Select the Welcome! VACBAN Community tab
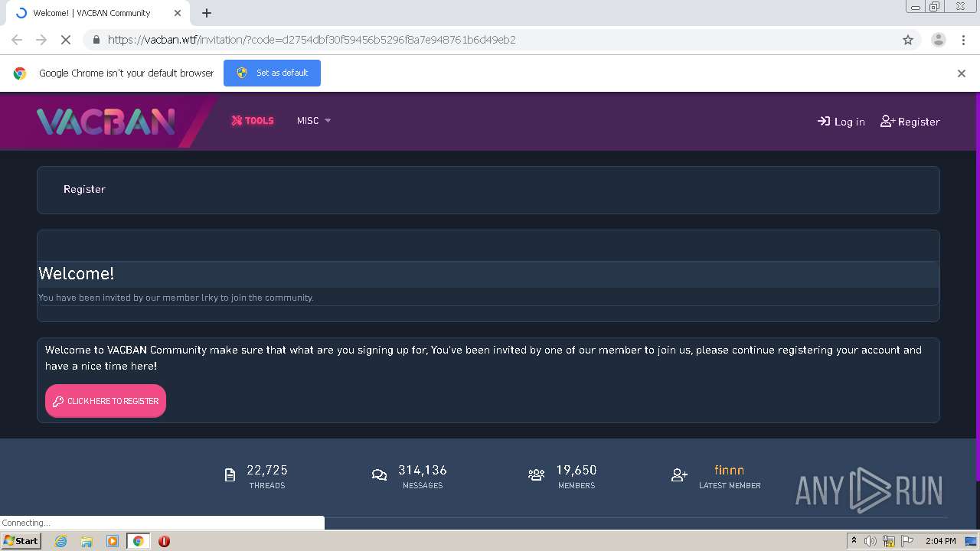The image size is (980, 551). pyautogui.click(x=97, y=13)
